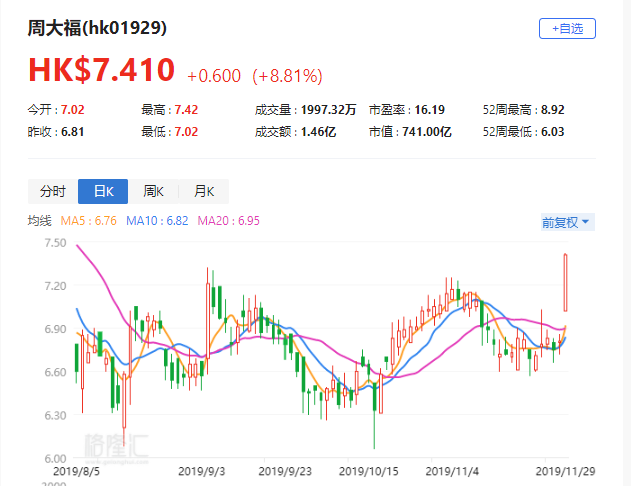The height and width of the screenshot is (486, 631).
Task: Switch to the 分时 chart tab
Action: click(53, 192)
